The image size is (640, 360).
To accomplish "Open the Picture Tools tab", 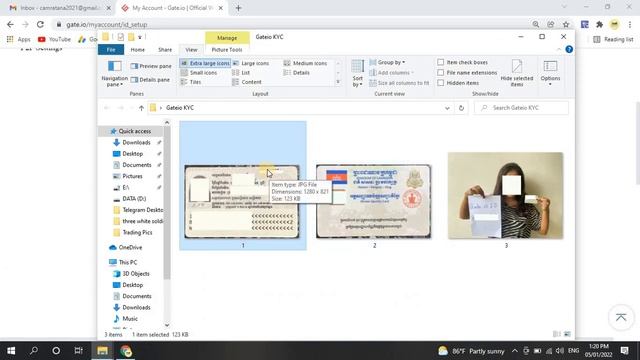I will 227,50.
